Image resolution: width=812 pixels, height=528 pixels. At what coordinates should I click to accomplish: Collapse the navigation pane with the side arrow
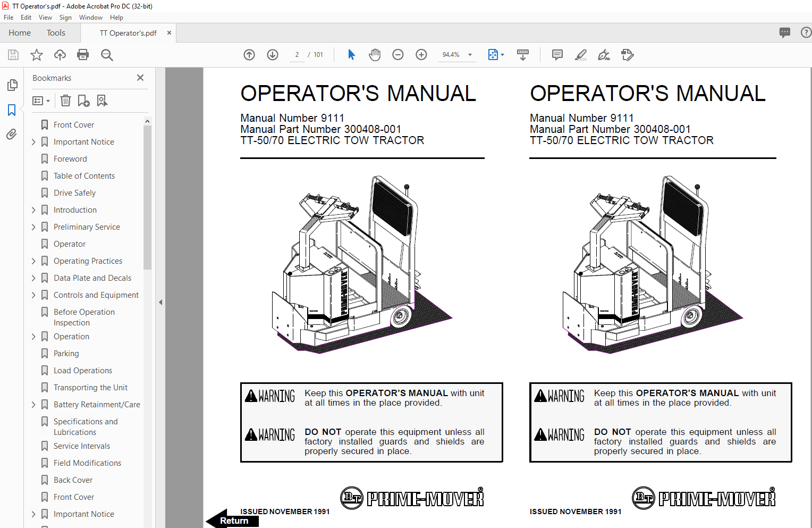[160, 302]
